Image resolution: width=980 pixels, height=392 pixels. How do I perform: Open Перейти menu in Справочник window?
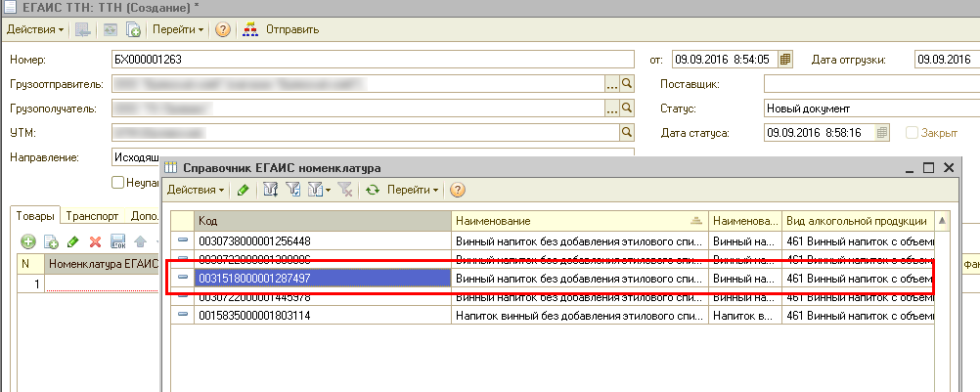pyautogui.click(x=413, y=190)
